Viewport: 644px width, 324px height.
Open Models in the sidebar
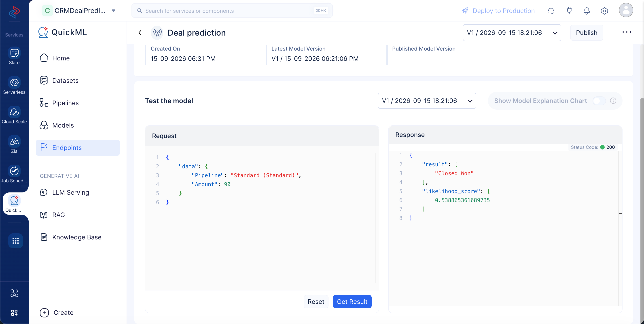[x=78, y=125]
